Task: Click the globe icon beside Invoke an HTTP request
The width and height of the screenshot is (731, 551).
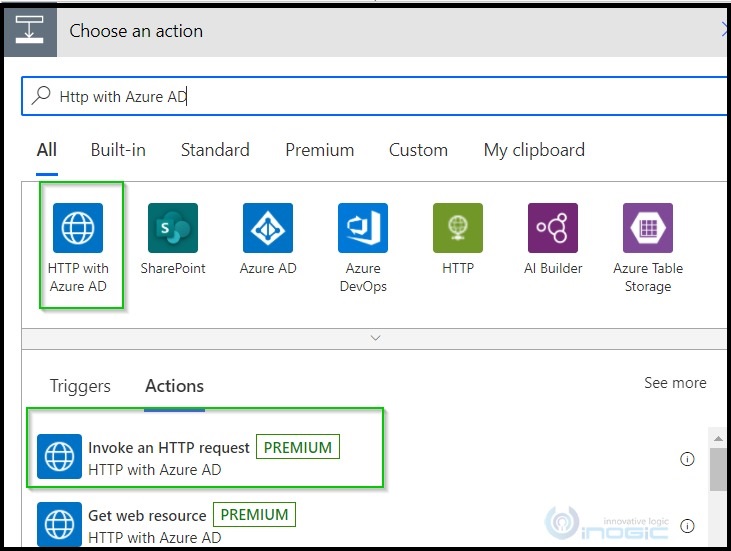Action: point(59,456)
